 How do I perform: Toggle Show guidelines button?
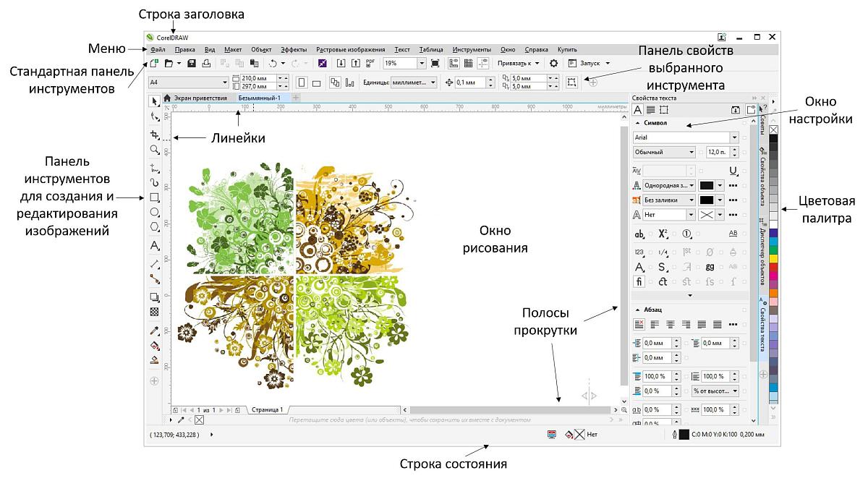pos(483,64)
